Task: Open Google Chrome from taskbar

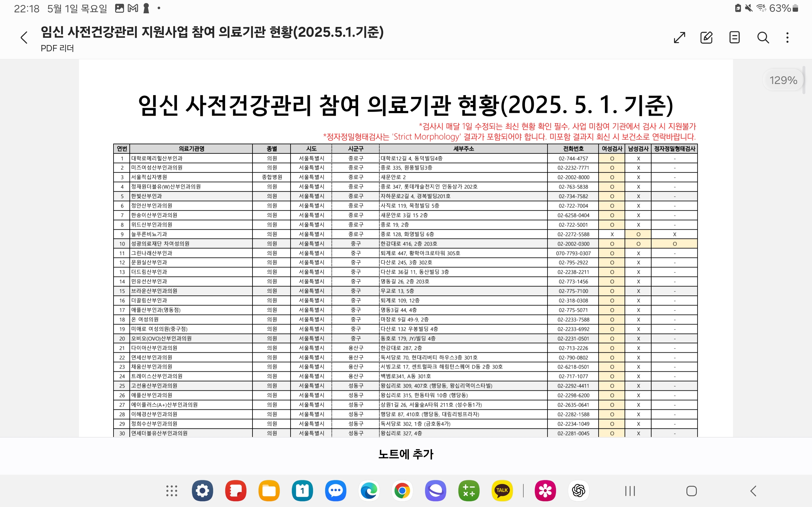Action: [402, 491]
